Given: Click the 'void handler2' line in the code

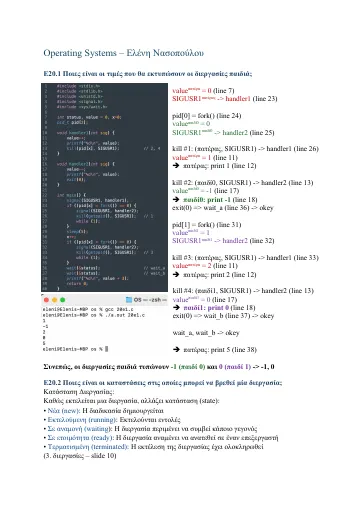Looking at the screenshot, I should 85,164.
